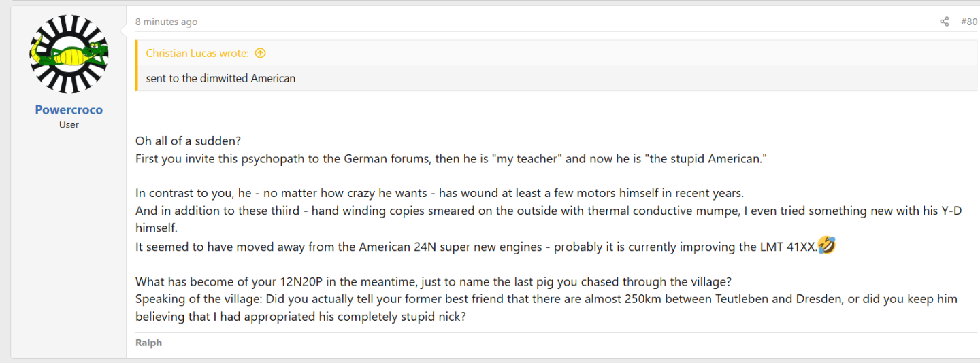
Task: Click the 'User' title under Powercroco
Action: click(69, 125)
